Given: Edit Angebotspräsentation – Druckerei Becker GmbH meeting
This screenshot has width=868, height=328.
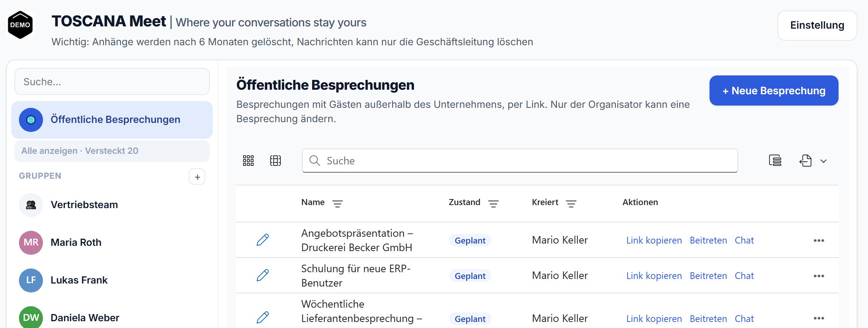Looking at the screenshot, I should pos(263,240).
